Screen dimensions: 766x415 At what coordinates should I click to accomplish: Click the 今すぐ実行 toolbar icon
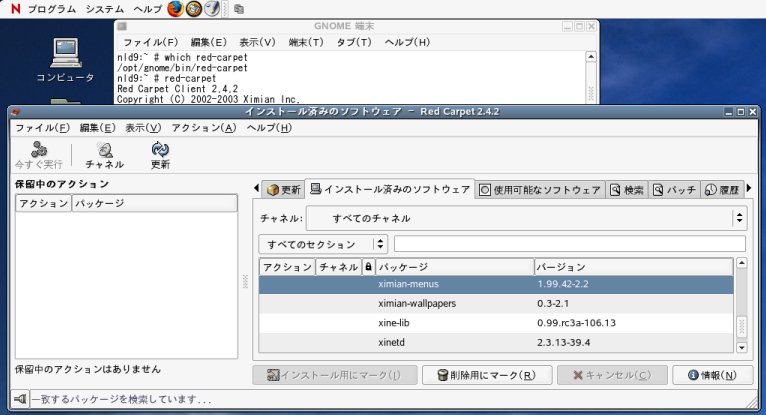click(39, 155)
